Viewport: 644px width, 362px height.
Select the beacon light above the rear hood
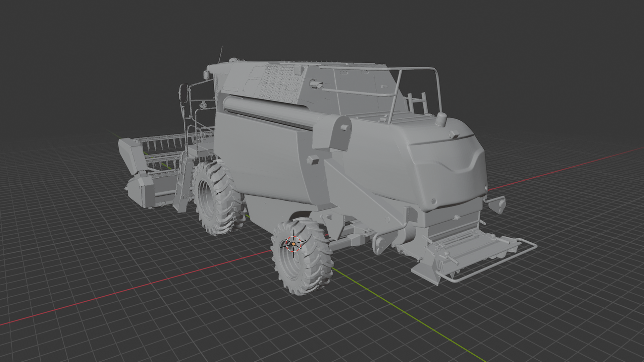441,119
